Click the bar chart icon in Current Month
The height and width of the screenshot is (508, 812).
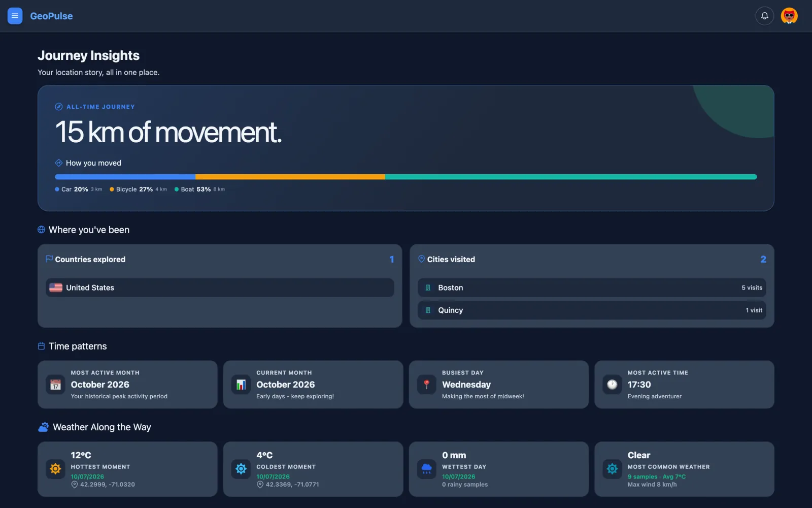click(x=241, y=385)
